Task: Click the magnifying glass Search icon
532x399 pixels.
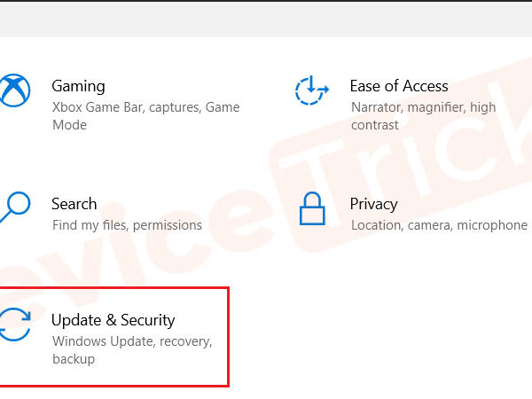Action: click(x=15, y=207)
